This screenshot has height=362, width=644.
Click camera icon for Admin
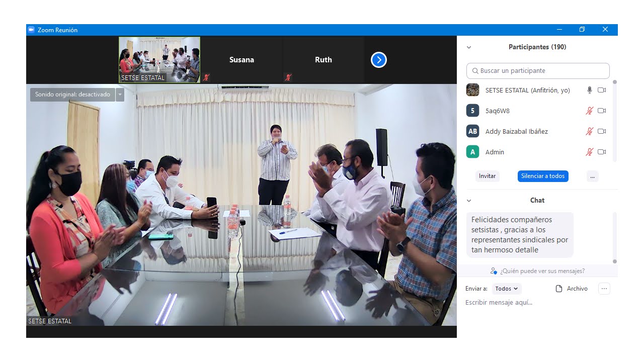click(x=602, y=152)
